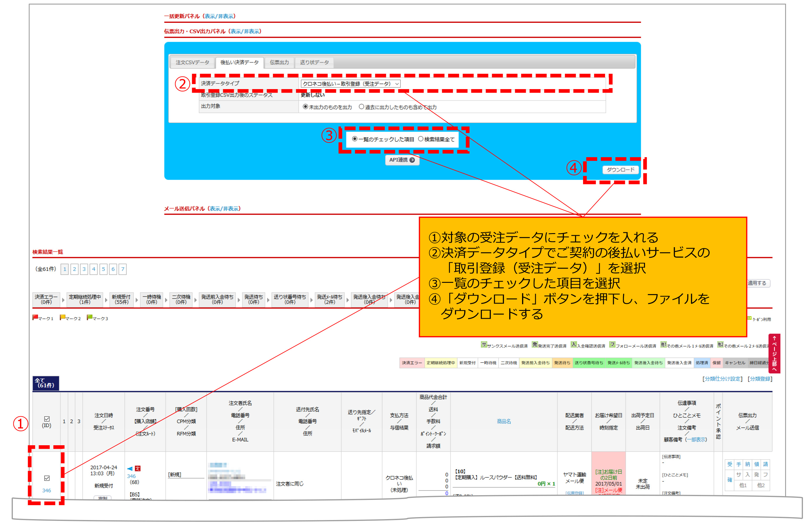This screenshot has height=525, width=812.
Task: Switch to the 注文CSVデータ tab
Action: pos(192,63)
